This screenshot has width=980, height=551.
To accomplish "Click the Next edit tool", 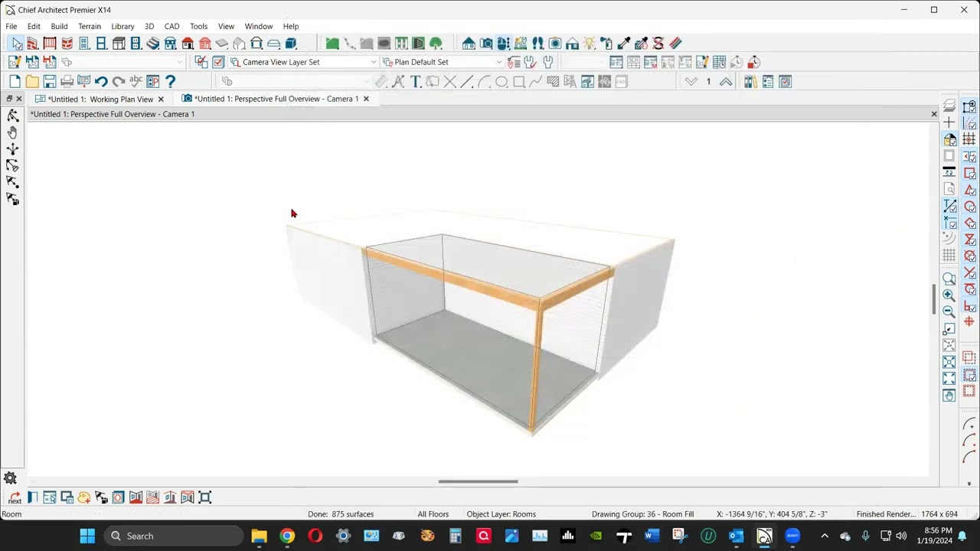I will [15, 497].
